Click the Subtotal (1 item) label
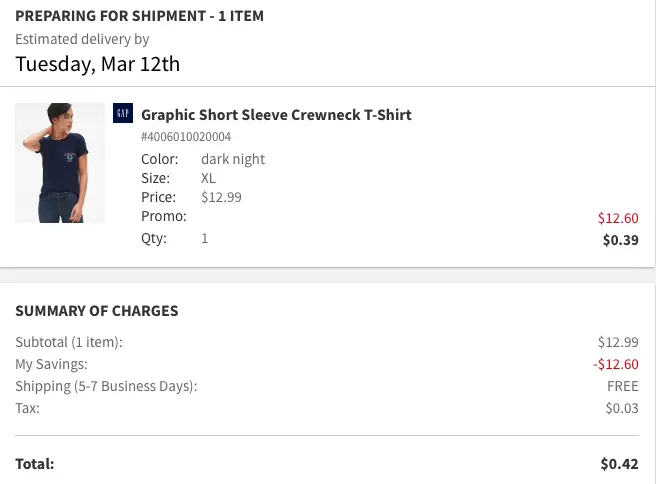The height and width of the screenshot is (484, 656). click(69, 342)
